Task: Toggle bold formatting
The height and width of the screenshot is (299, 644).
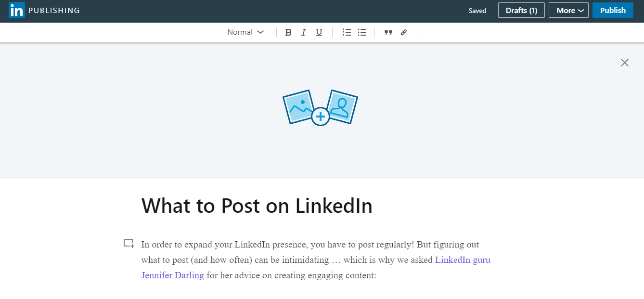Action: click(x=288, y=32)
